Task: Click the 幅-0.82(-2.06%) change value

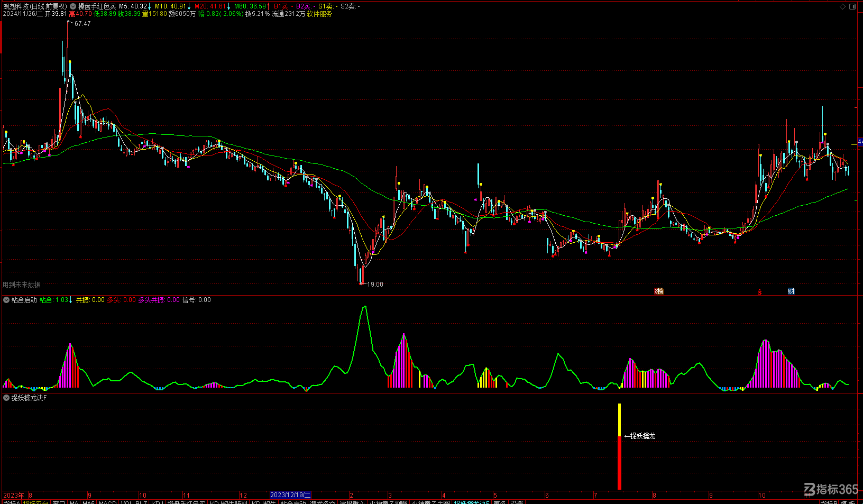Action: pos(221,14)
